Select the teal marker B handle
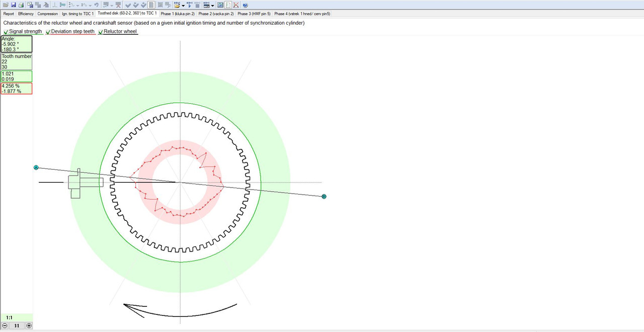The image size is (644, 332). (x=324, y=196)
